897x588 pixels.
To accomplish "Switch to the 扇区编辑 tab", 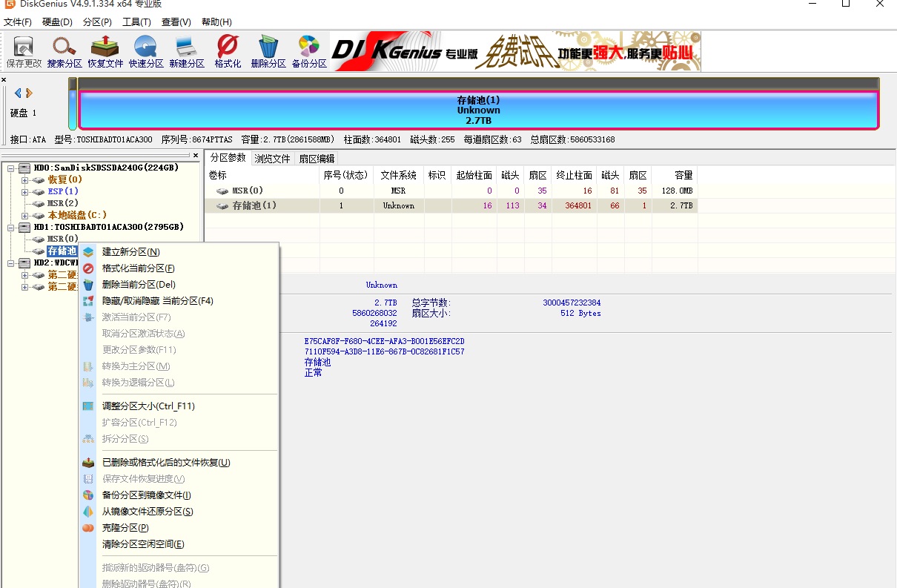I will (x=317, y=159).
